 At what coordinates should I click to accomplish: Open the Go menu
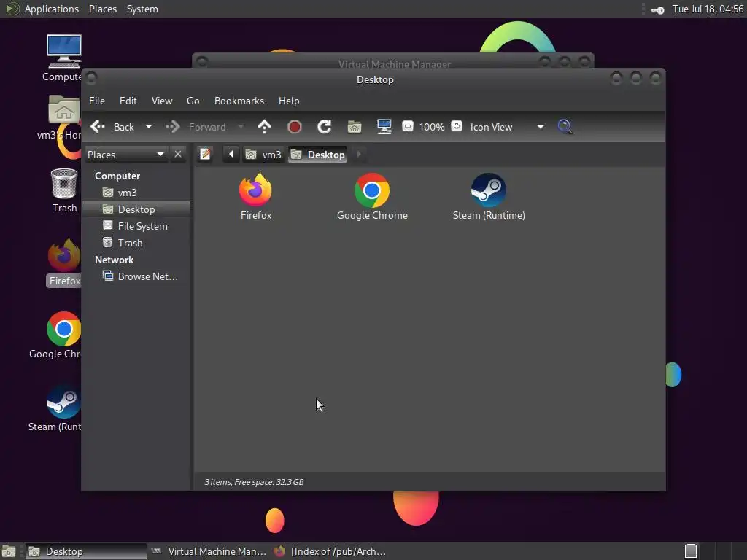[x=193, y=101]
